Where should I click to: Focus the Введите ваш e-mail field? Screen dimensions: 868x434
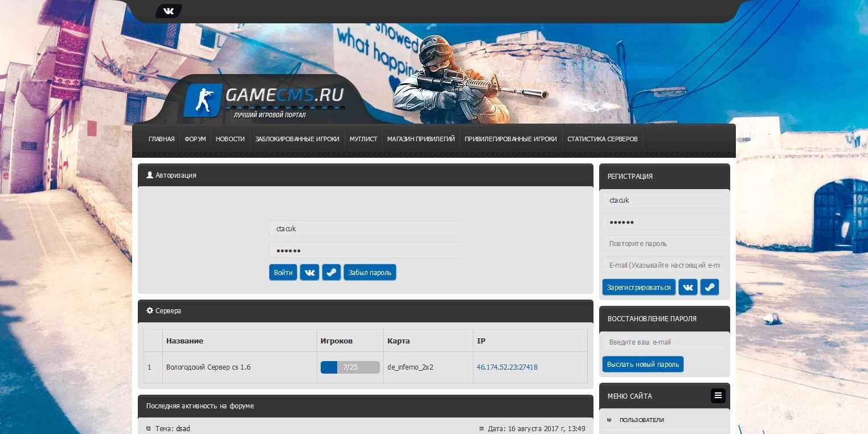tap(665, 342)
